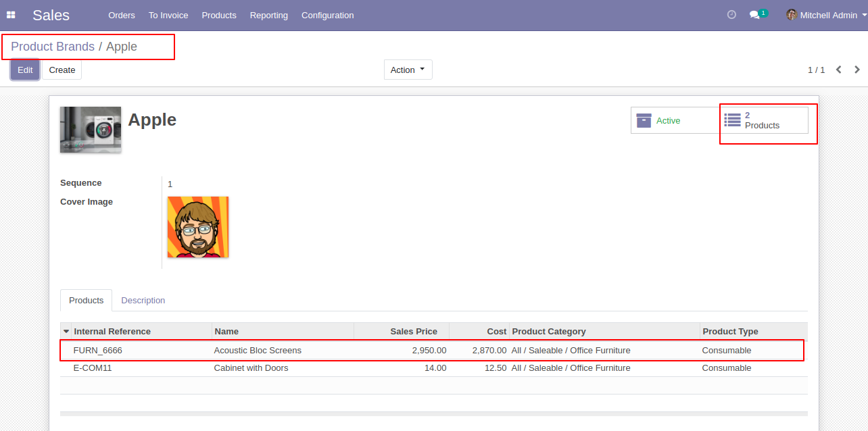Click the Create button

click(62, 70)
